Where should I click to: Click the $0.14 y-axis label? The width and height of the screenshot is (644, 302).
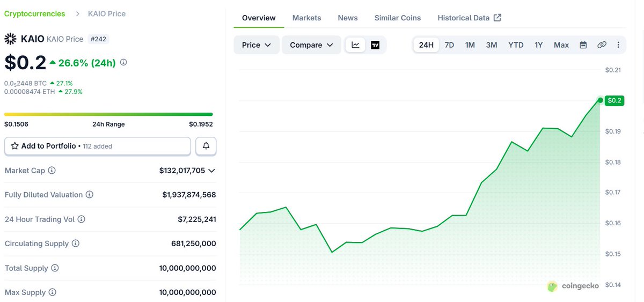coord(613,285)
